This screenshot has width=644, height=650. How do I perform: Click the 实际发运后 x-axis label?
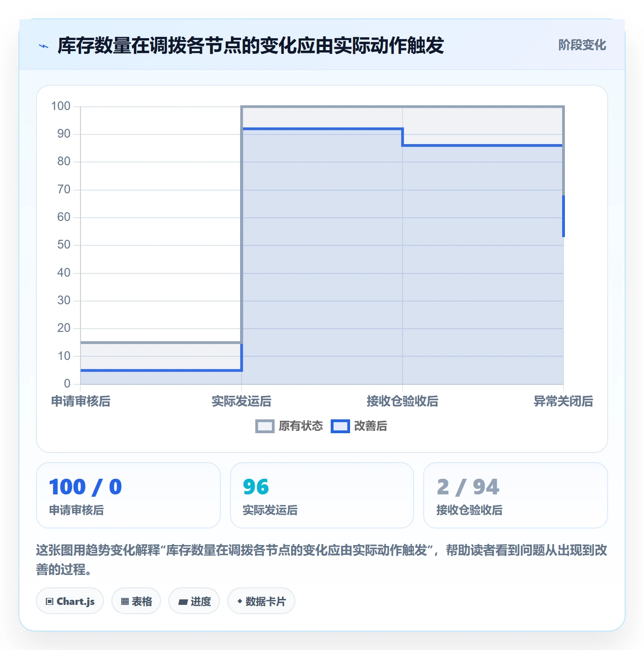(241, 401)
